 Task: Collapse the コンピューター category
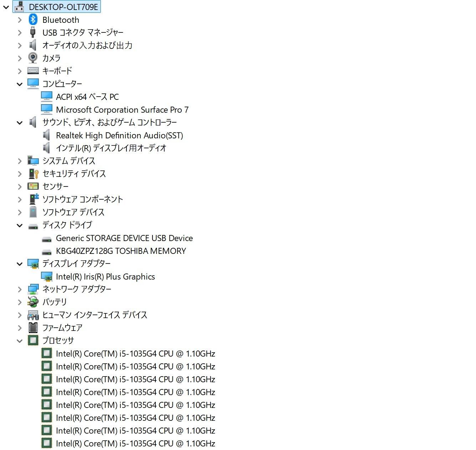[x=20, y=84]
